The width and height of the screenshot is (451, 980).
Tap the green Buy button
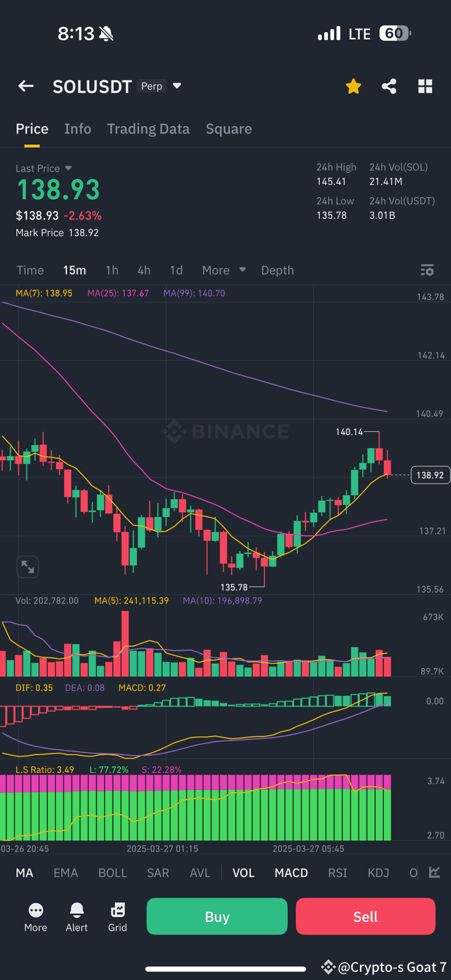click(x=217, y=916)
